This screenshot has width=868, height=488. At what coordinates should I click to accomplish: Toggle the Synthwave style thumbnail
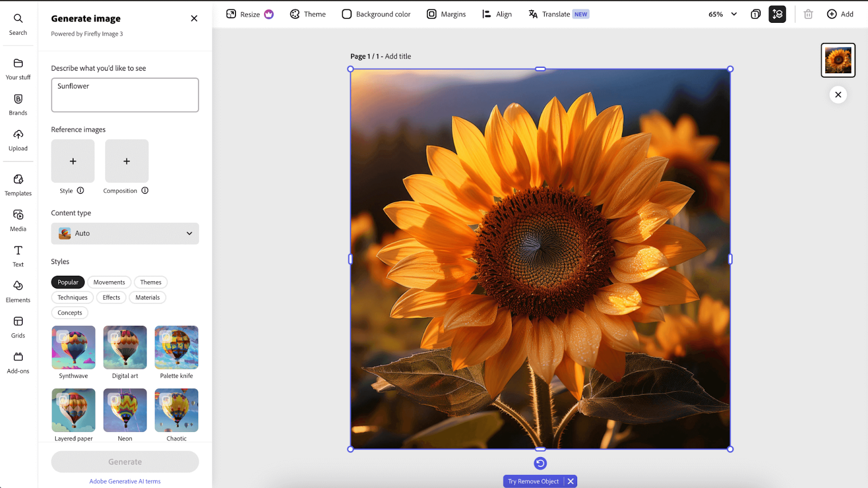click(73, 347)
